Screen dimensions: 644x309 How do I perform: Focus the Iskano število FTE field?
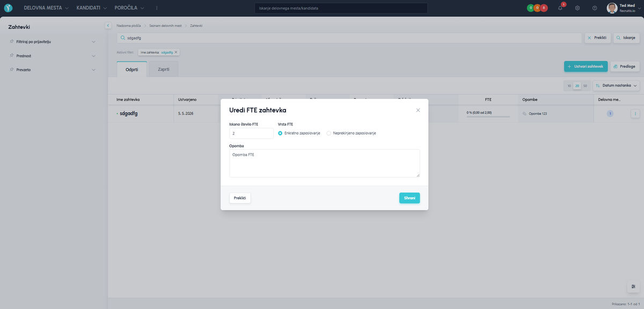(251, 133)
